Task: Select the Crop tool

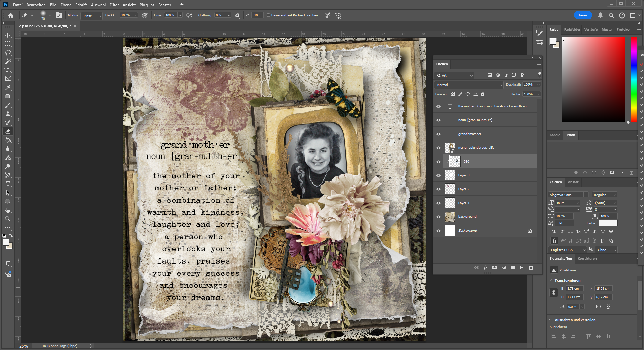Action: pos(8,70)
